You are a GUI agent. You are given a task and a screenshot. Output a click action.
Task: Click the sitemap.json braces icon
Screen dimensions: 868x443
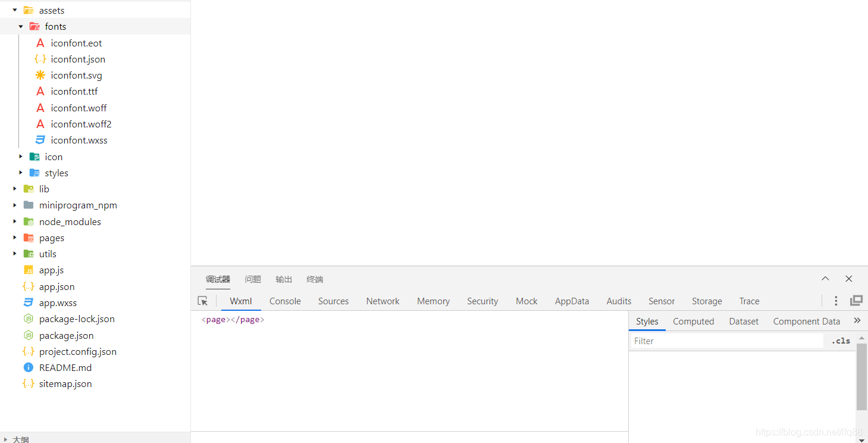pyautogui.click(x=28, y=383)
